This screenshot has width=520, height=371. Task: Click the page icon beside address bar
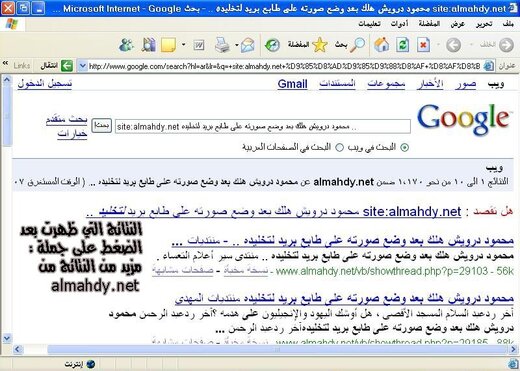489,66
